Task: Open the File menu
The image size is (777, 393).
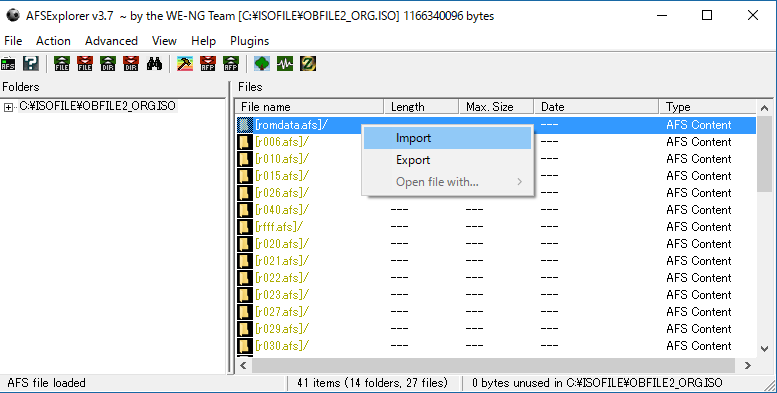Action: tap(13, 41)
